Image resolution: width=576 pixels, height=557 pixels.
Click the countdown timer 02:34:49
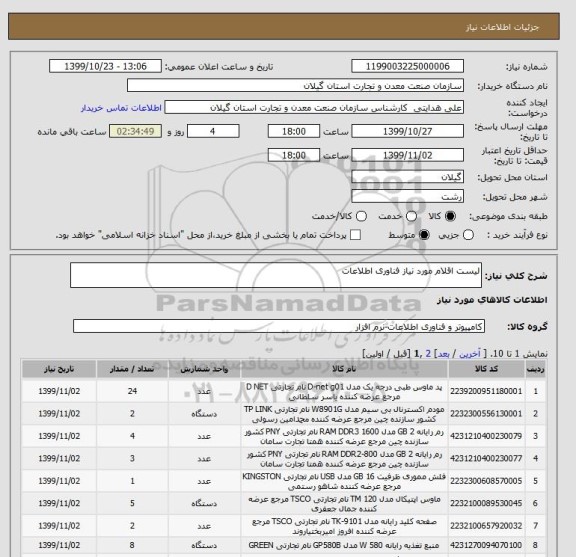point(136,131)
